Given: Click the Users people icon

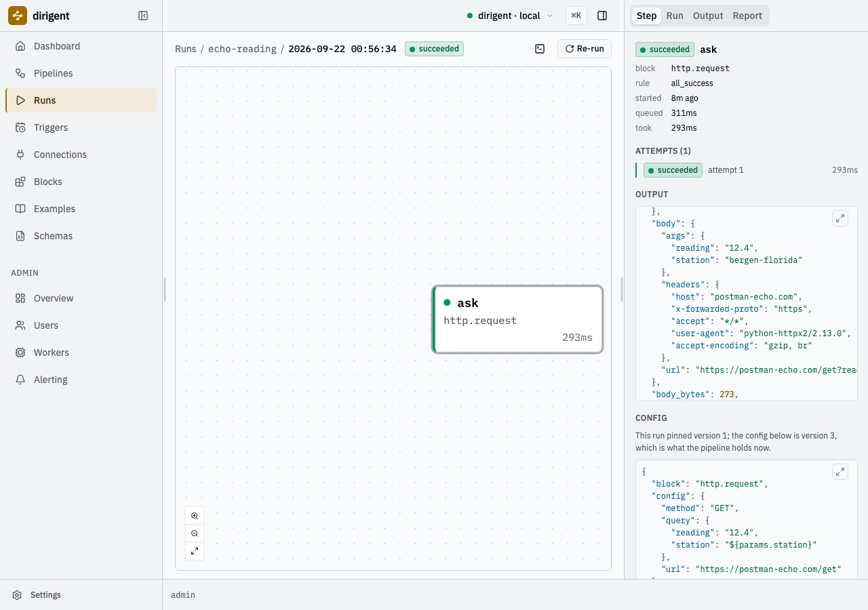Looking at the screenshot, I should coord(20,325).
